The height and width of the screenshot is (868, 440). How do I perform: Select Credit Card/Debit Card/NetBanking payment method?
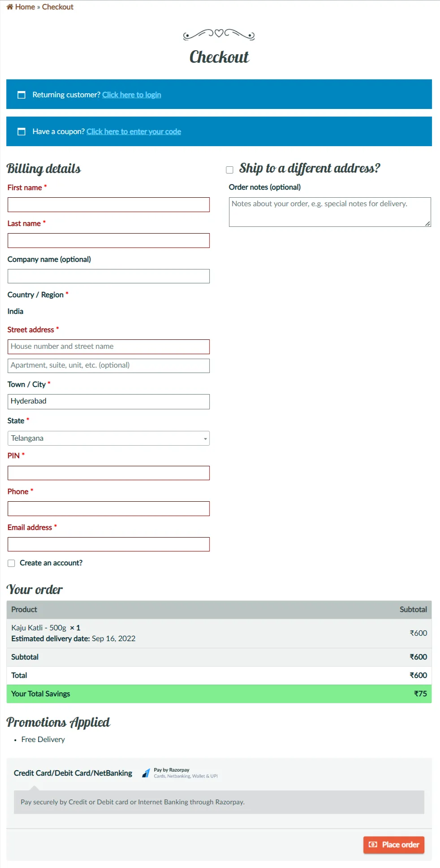(73, 773)
